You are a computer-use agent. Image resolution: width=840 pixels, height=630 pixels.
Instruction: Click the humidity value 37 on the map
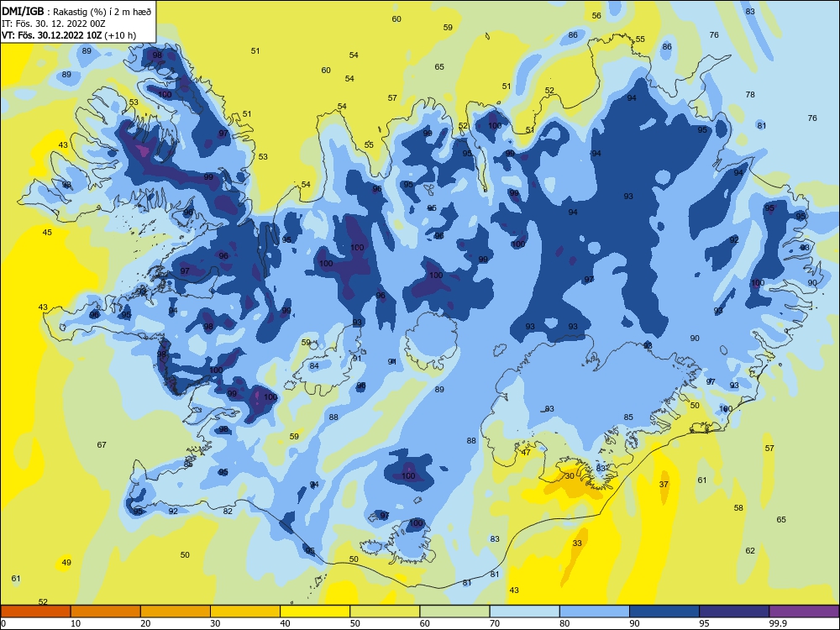click(x=664, y=485)
